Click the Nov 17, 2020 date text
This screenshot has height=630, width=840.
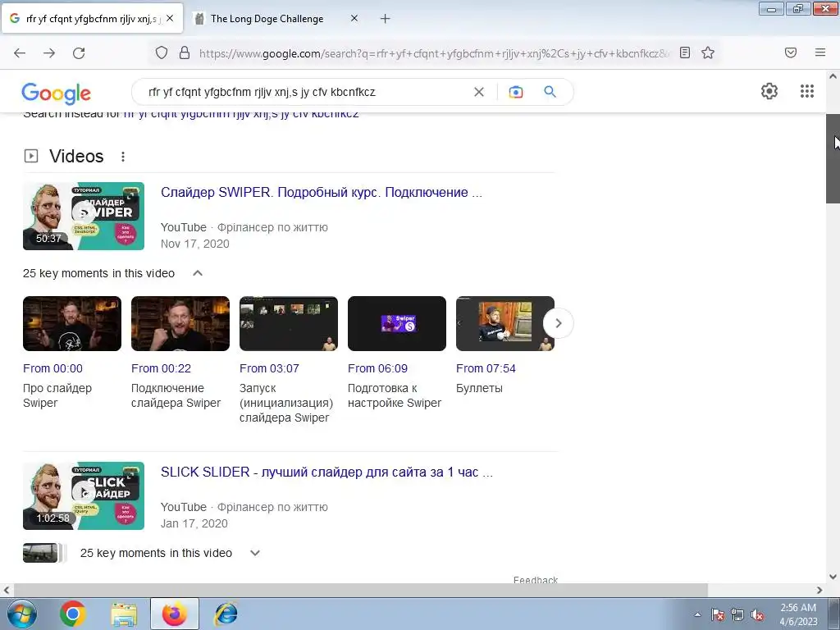coord(195,244)
